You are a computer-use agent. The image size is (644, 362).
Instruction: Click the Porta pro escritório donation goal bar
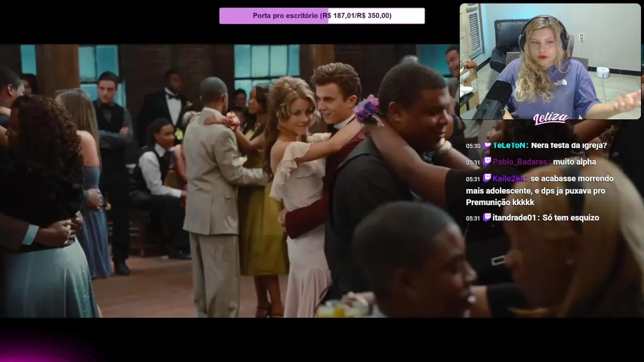[x=322, y=16]
